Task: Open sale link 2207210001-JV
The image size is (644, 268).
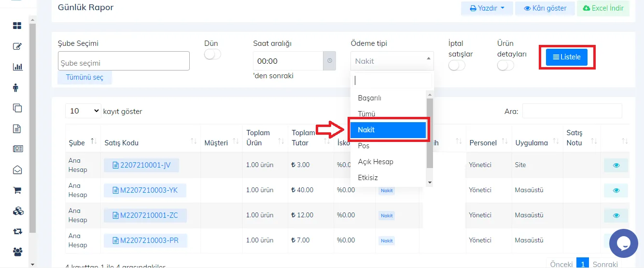Action: [x=141, y=165]
